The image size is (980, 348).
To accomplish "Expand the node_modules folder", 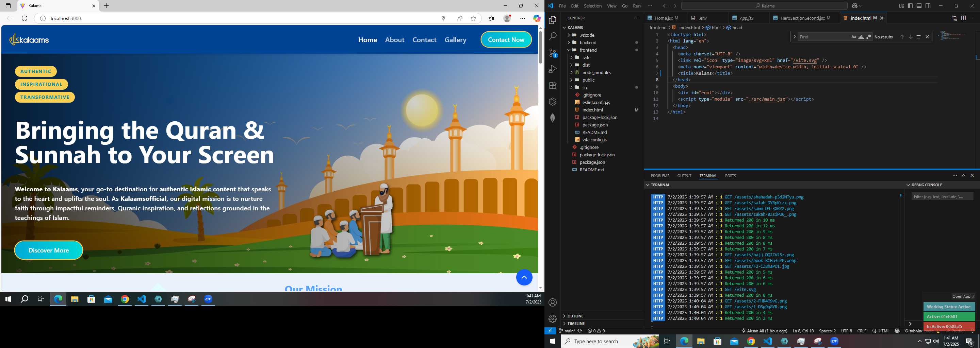I will tap(597, 73).
